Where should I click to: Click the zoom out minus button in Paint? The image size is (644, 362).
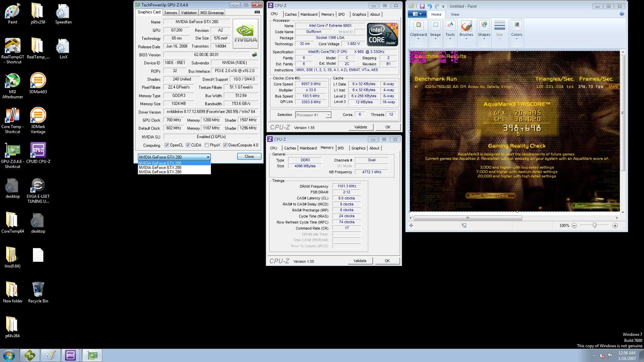click(x=574, y=225)
